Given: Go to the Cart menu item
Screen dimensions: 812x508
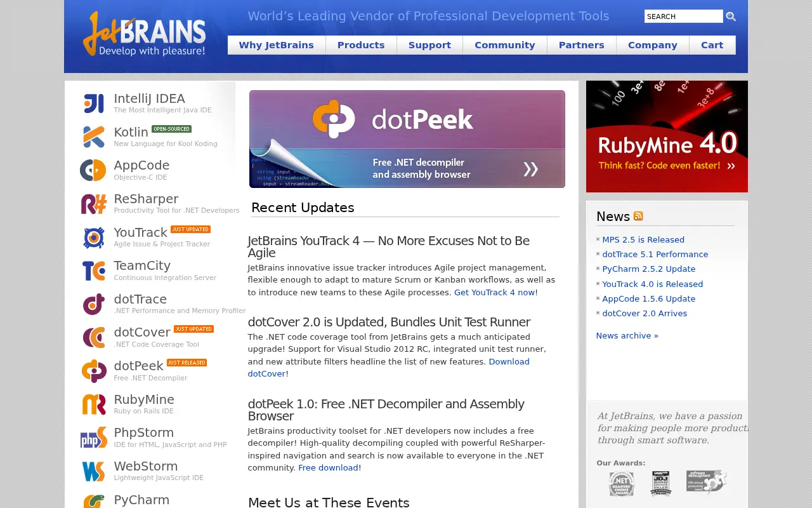Looking at the screenshot, I should tap(712, 45).
